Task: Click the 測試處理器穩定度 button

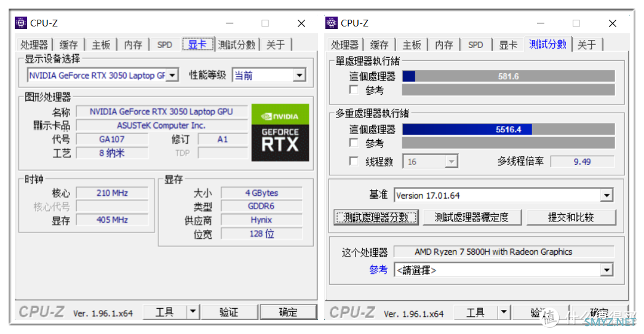Action: click(x=472, y=217)
